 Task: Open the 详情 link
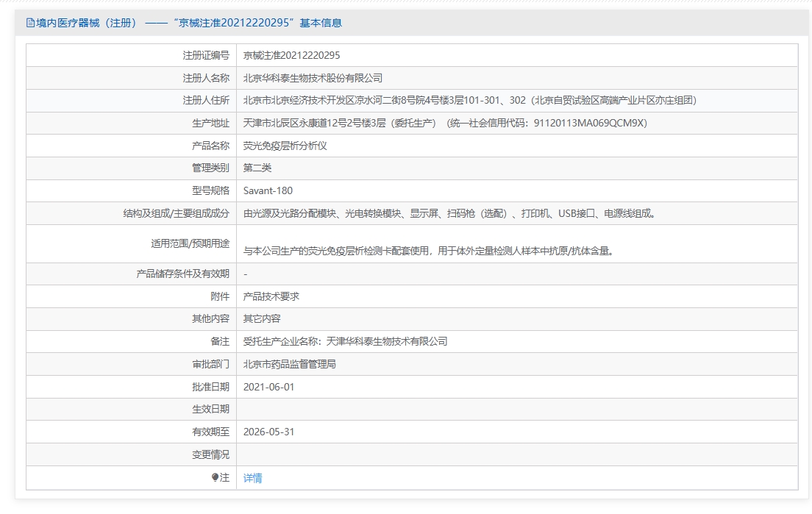coord(253,478)
